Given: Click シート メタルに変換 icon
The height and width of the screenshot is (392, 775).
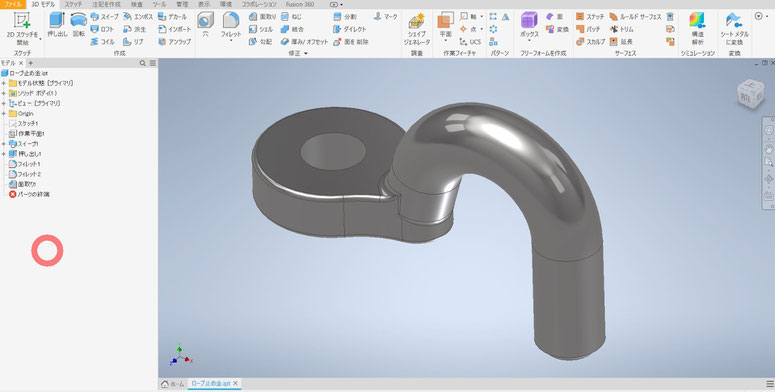Looking at the screenshot, I should [x=734, y=29].
